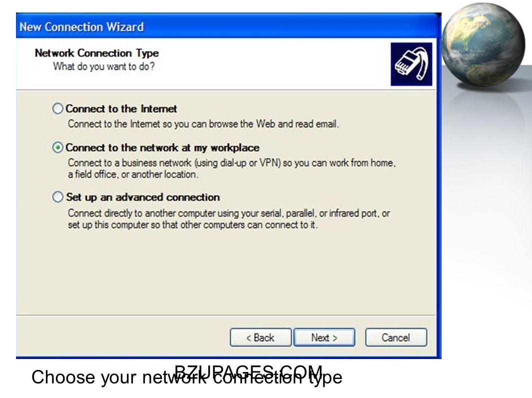The height and width of the screenshot is (398, 532).
Task: Click the network cable plug icon
Action: (x=411, y=64)
